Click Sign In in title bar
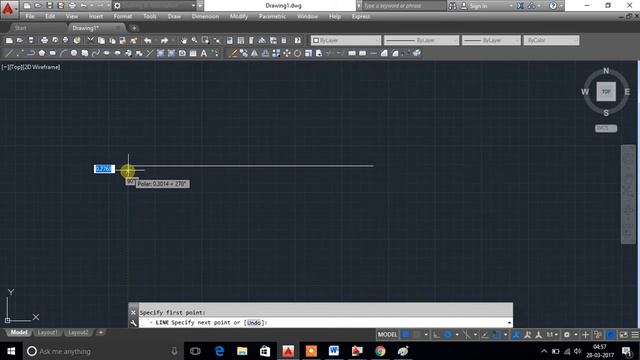 (x=478, y=6)
